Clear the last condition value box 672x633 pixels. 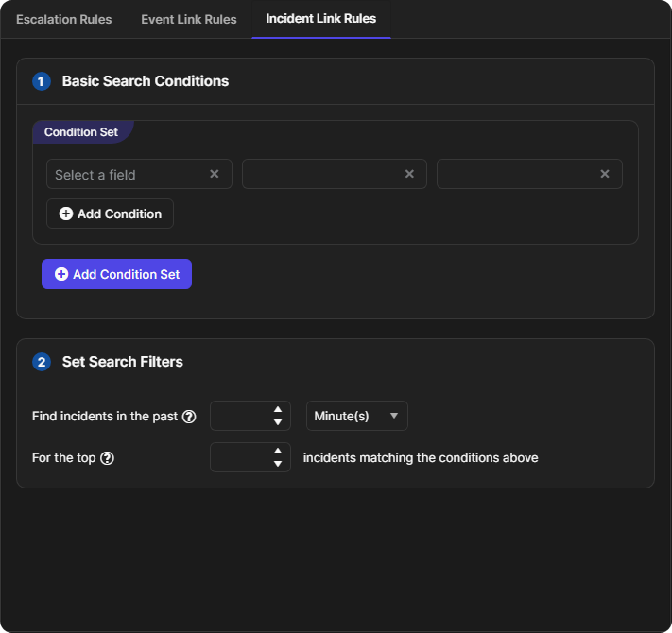coord(605,174)
